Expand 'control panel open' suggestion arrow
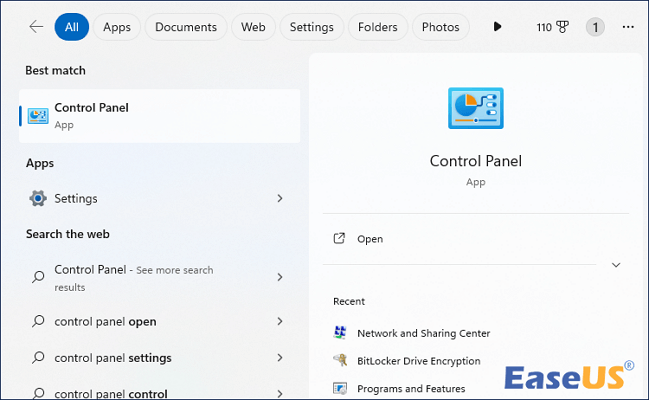649x400 pixels. 280,322
